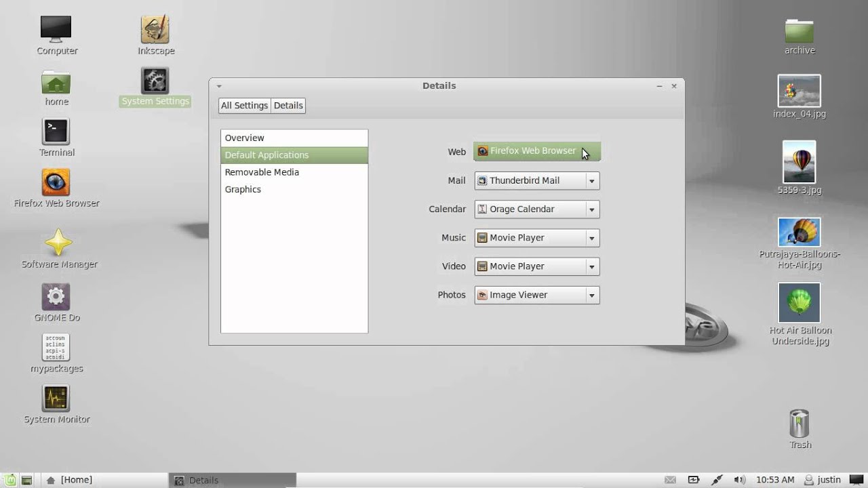The width and height of the screenshot is (868, 488).
Task: Click the Details breadcrumb button
Action: pos(288,105)
